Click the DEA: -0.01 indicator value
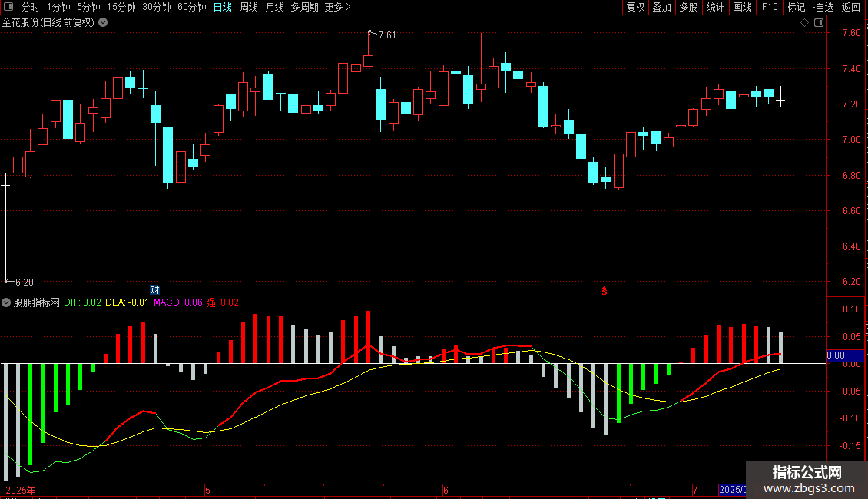Image resolution: width=868 pixels, height=499 pixels. click(127, 302)
